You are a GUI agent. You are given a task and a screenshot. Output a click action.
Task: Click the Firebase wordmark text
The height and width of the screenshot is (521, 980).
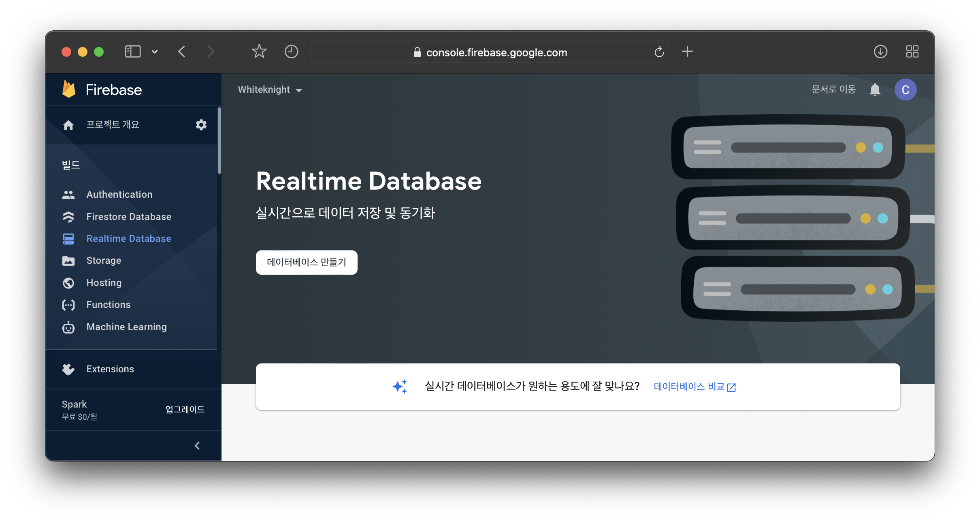click(x=114, y=90)
